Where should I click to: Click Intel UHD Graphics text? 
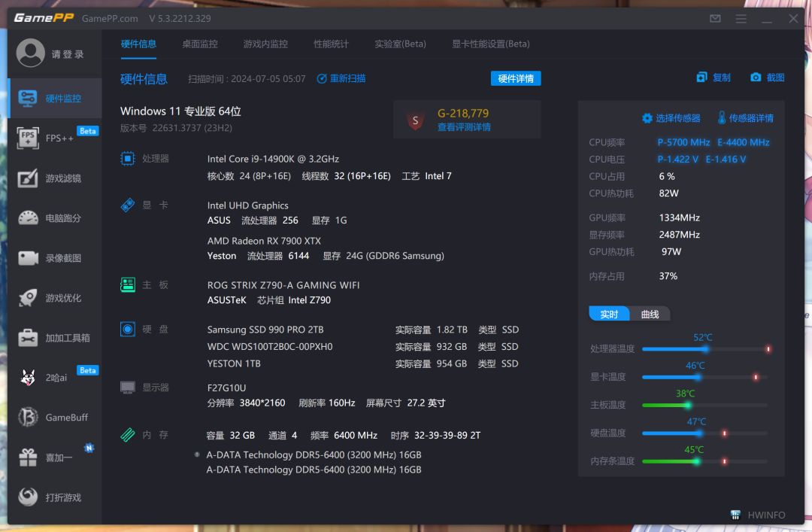(x=247, y=205)
